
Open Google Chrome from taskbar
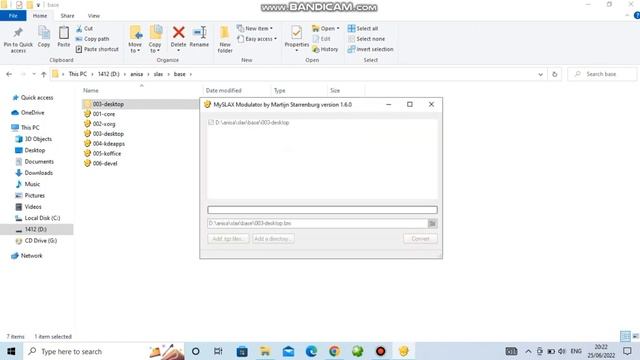pyautogui.click(x=334, y=351)
